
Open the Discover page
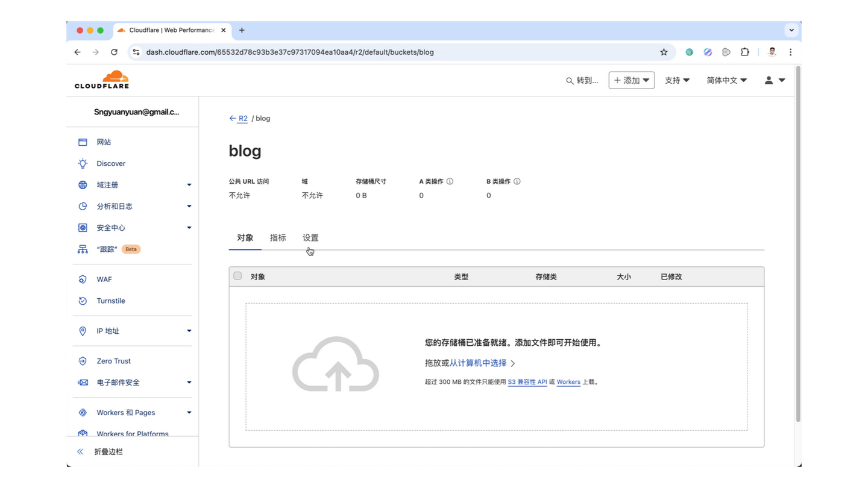tap(110, 163)
